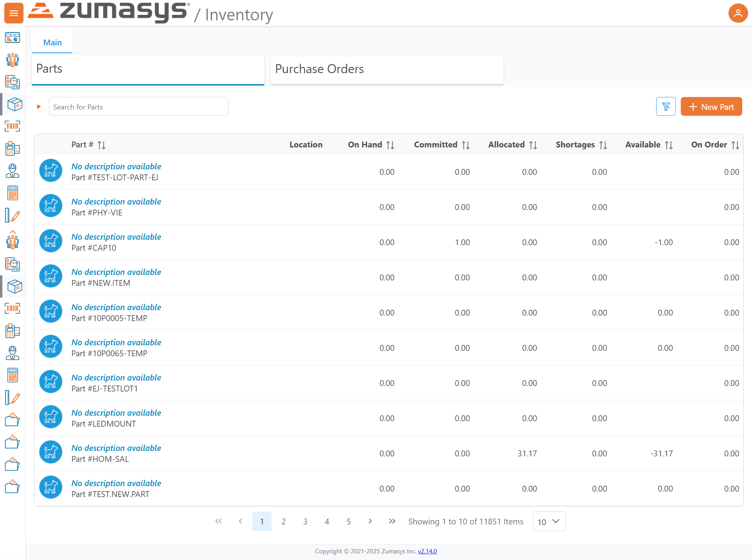Click the Search for Parts field

pyautogui.click(x=139, y=106)
